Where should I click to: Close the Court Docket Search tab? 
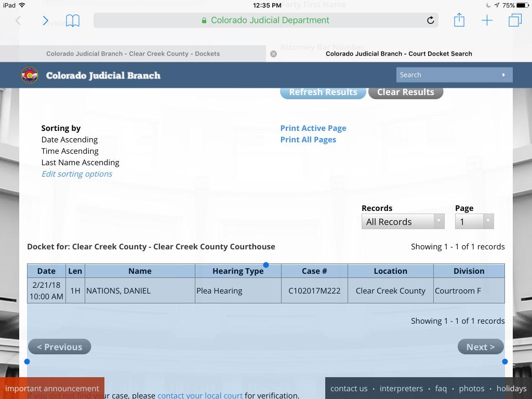pyautogui.click(x=274, y=54)
